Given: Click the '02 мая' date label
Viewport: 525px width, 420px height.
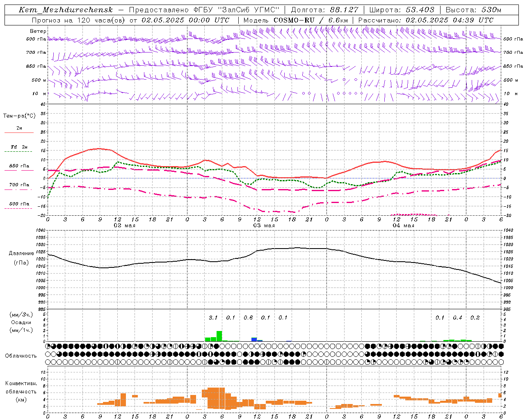Looking at the screenshot, I should [x=124, y=226].
